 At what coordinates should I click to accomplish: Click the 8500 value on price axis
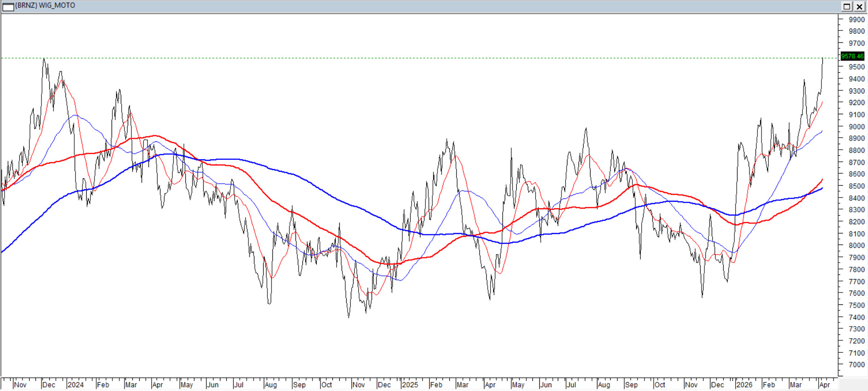click(856, 186)
